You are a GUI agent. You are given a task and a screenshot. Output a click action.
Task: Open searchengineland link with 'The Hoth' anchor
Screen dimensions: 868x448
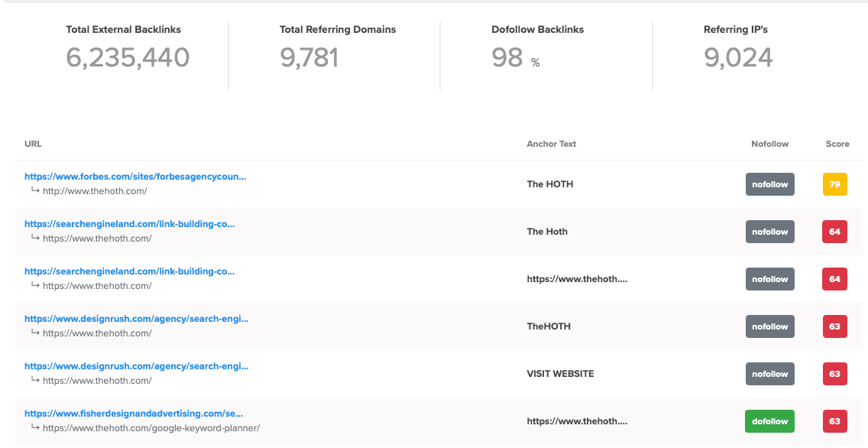click(129, 224)
